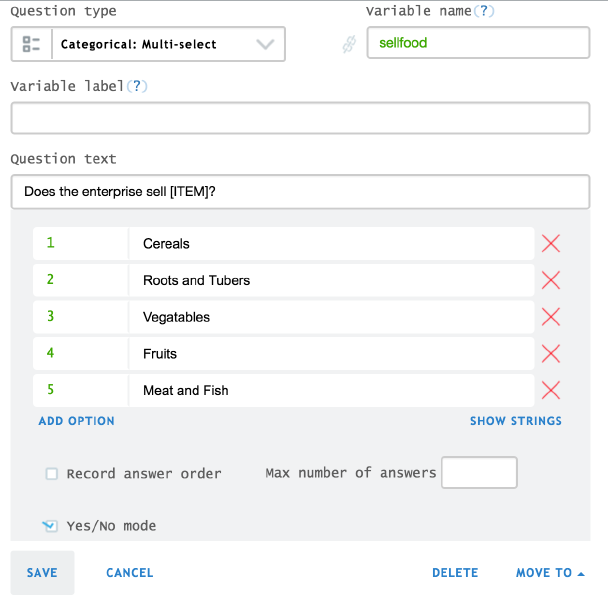Focus the Variable label input field
The image size is (608, 600).
click(300, 118)
